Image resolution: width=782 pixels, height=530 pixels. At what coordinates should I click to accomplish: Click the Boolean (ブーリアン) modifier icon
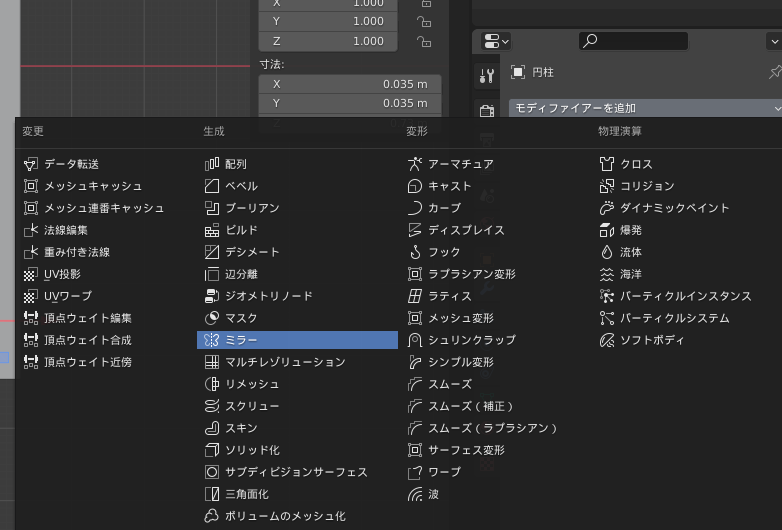(212, 208)
